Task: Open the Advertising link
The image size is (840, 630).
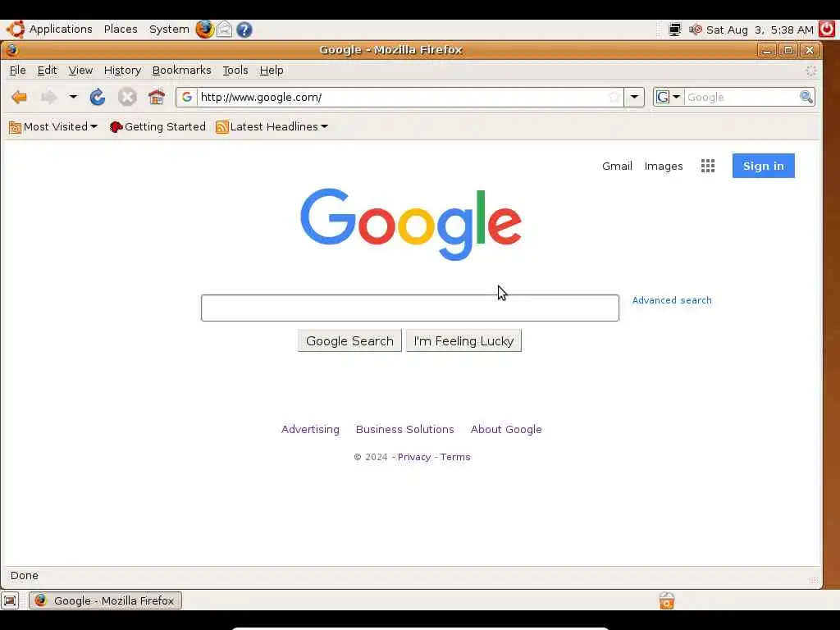Action: (310, 429)
